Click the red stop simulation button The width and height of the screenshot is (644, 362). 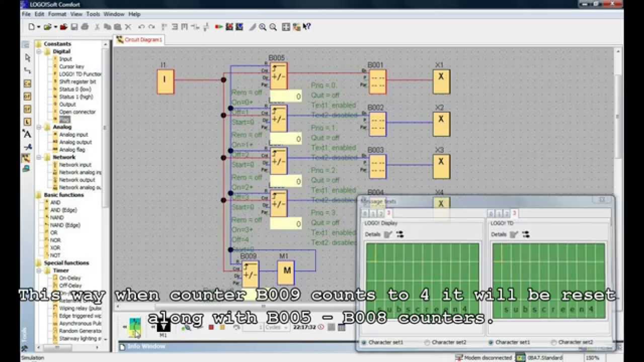coord(211,327)
